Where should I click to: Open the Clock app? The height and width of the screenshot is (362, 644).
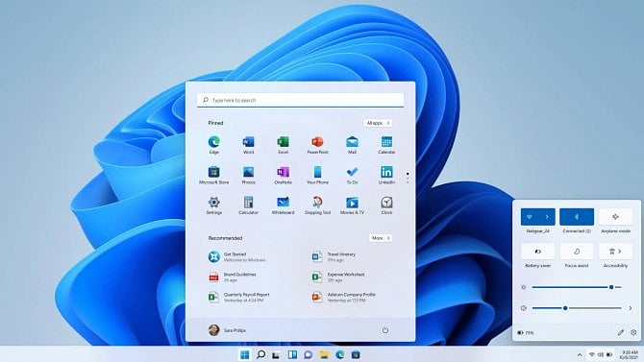point(386,205)
